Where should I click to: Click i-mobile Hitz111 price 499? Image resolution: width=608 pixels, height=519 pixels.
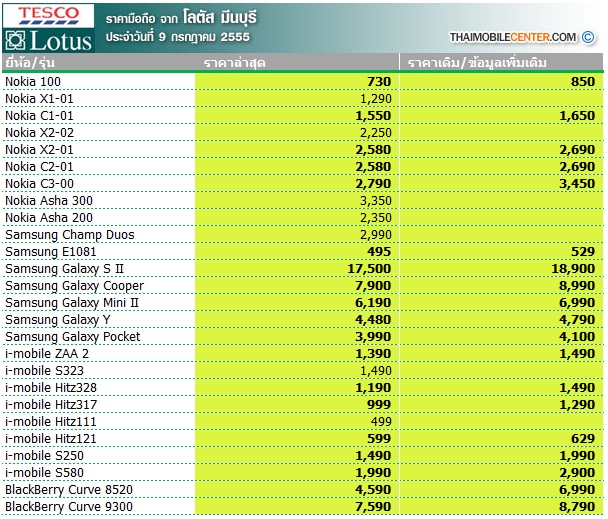click(x=381, y=422)
